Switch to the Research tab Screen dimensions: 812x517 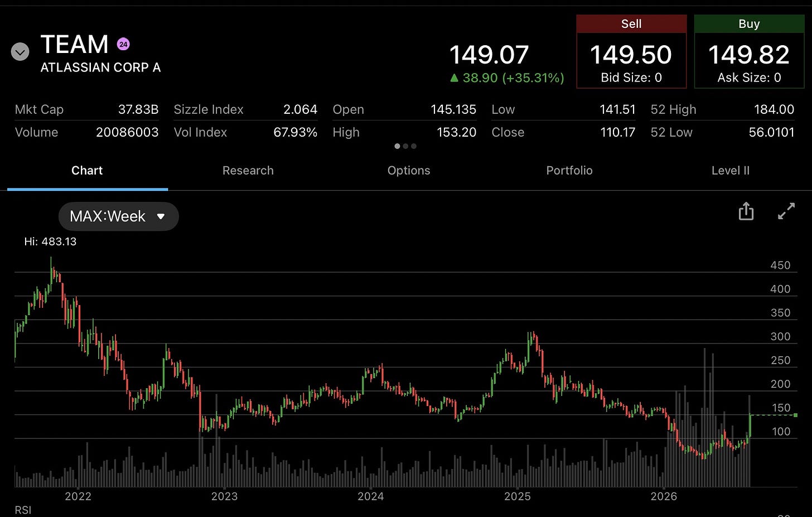(x=248, y=171)
